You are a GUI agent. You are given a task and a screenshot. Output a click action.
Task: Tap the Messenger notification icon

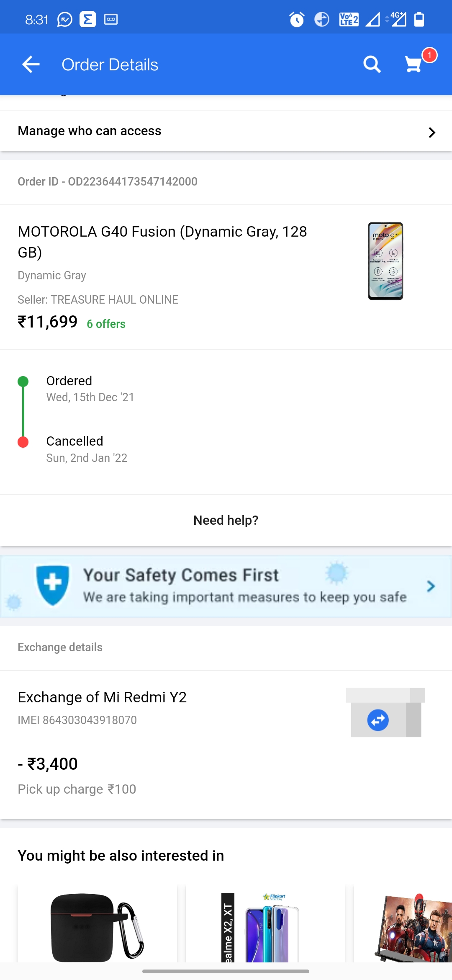(x=65, y=19)
